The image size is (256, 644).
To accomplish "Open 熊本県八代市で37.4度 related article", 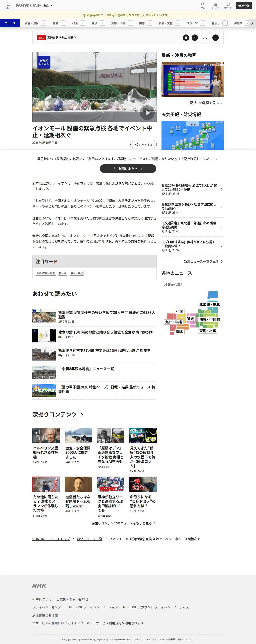I will pos(95,354).
